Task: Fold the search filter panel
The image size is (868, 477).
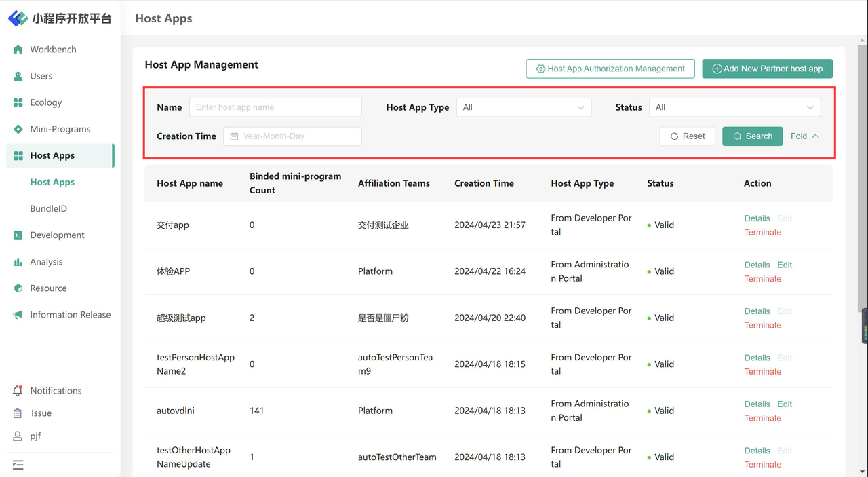Action: tap(805, 136)
